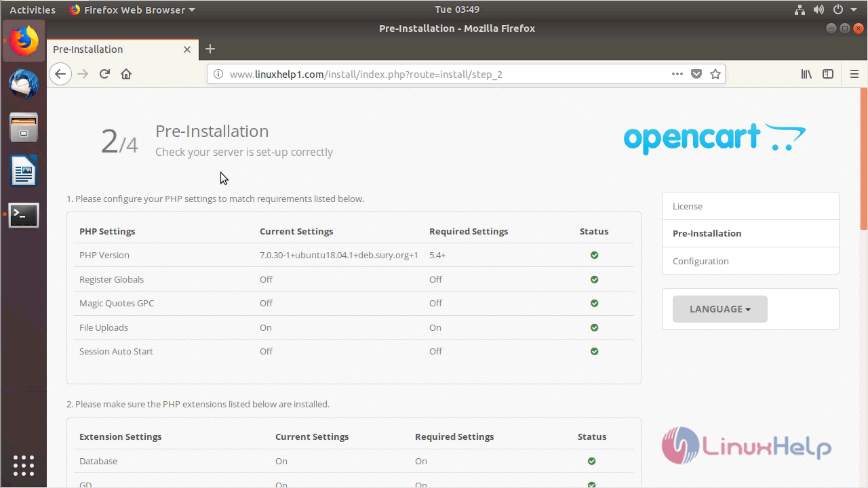The height and width of the screenshot is (488, 868).
Task: Go to the Firefox home page
Action: tap(126, 74)
